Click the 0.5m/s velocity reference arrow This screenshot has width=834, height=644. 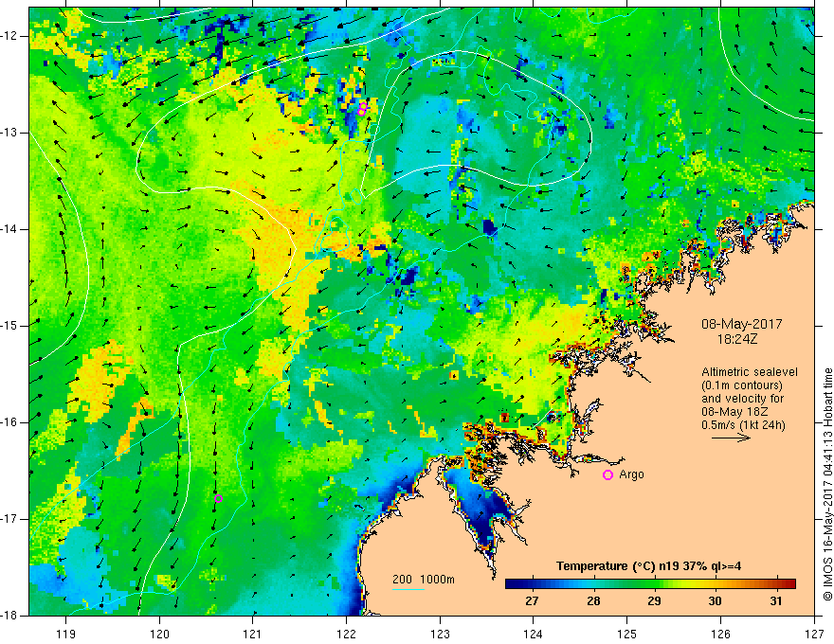pyautogui.click(x=732, y=438)
